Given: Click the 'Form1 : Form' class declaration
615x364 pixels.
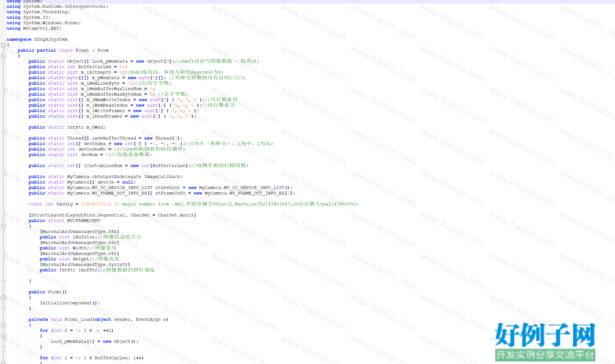Looking at the screenshot, I should click(92, 50).
